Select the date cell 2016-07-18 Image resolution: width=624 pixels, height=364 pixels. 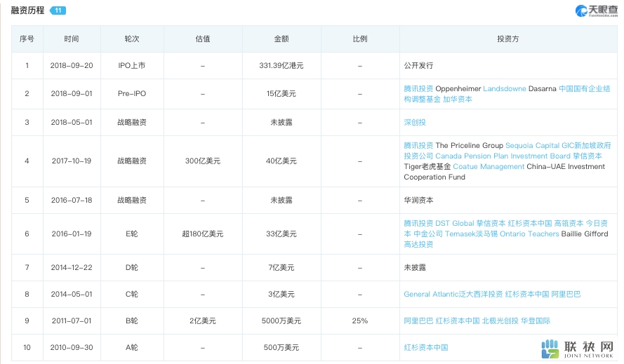click(72, 200)
